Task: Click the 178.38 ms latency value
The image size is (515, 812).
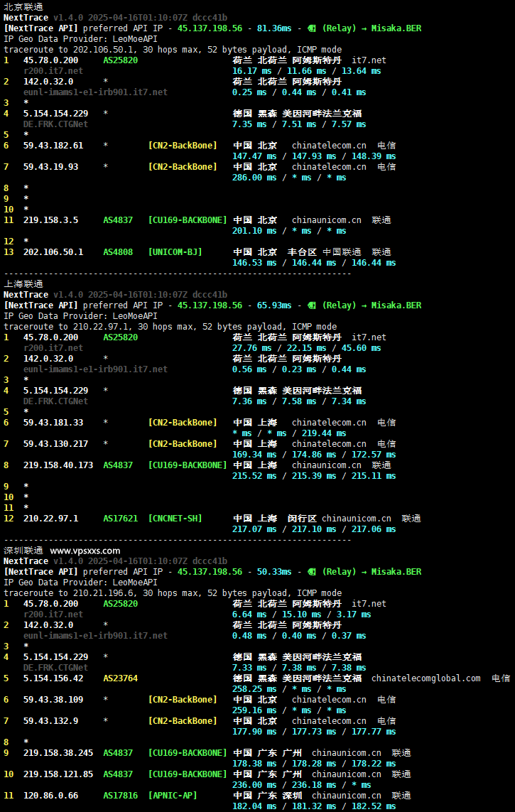Action: point(254,764)
